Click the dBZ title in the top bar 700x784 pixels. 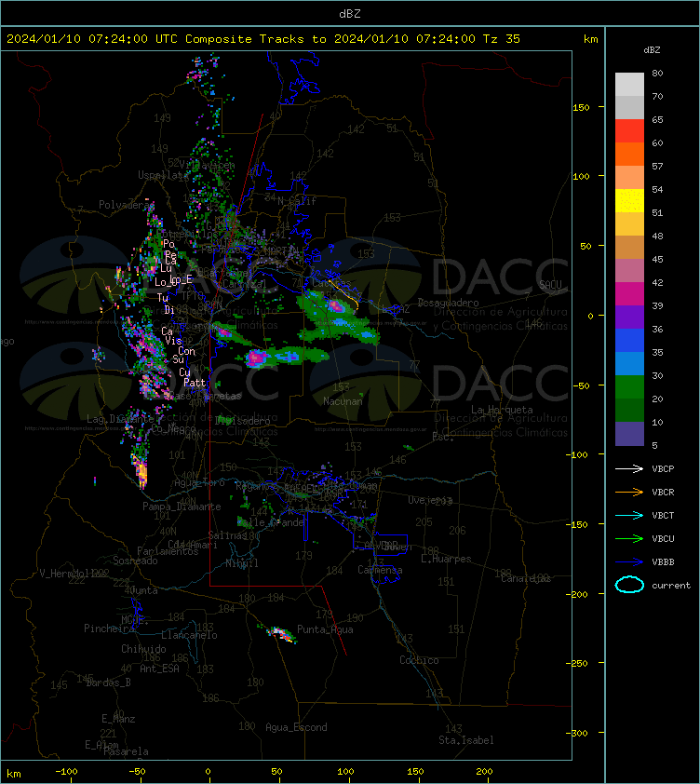349,13
